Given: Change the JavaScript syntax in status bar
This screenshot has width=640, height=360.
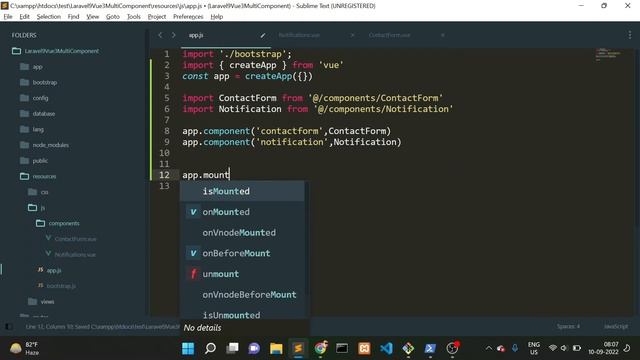Looking at the screenshot, I should coord(616,327).
